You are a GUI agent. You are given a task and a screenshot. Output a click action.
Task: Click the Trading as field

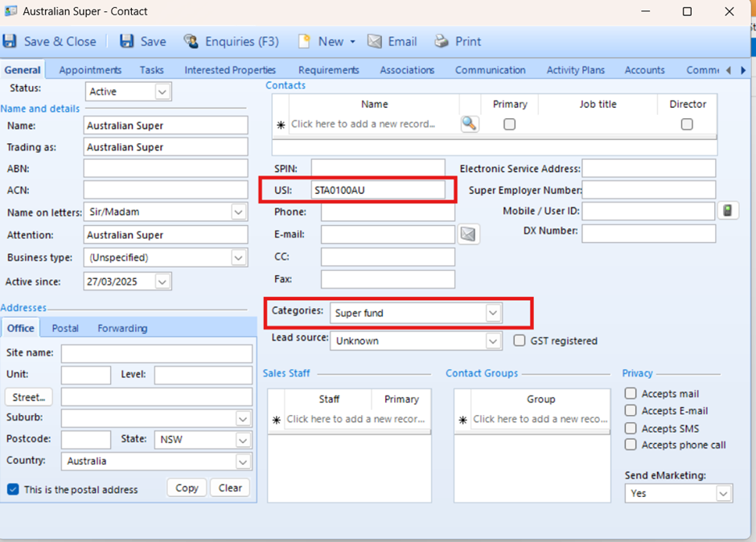166,147
